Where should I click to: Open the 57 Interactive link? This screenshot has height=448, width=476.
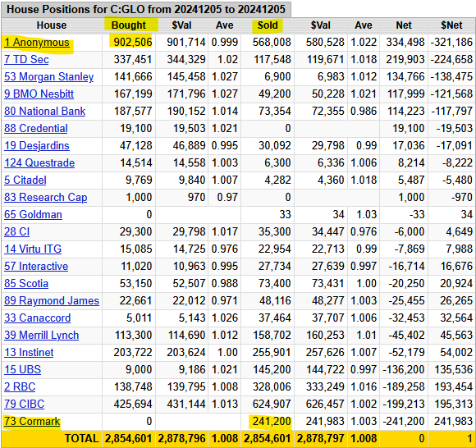36,266
